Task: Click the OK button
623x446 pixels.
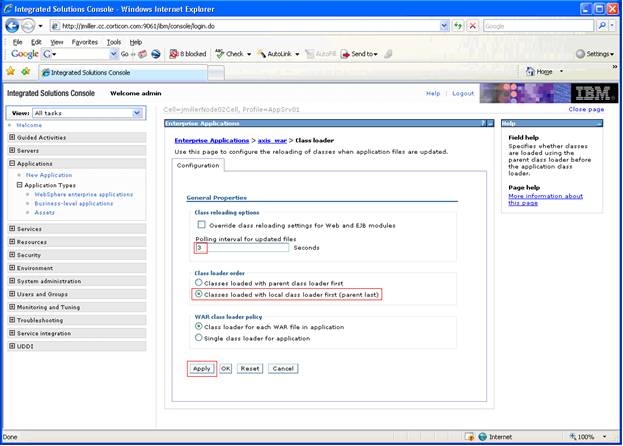Action: (225, 369)
